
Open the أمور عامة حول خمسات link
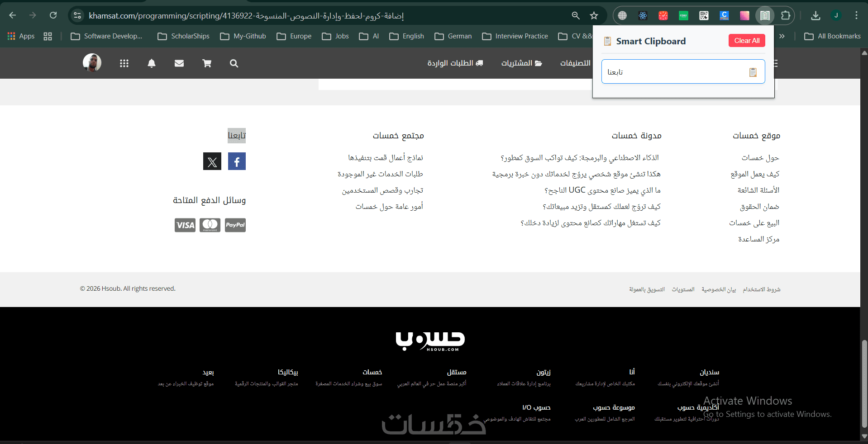click(389, 207)
